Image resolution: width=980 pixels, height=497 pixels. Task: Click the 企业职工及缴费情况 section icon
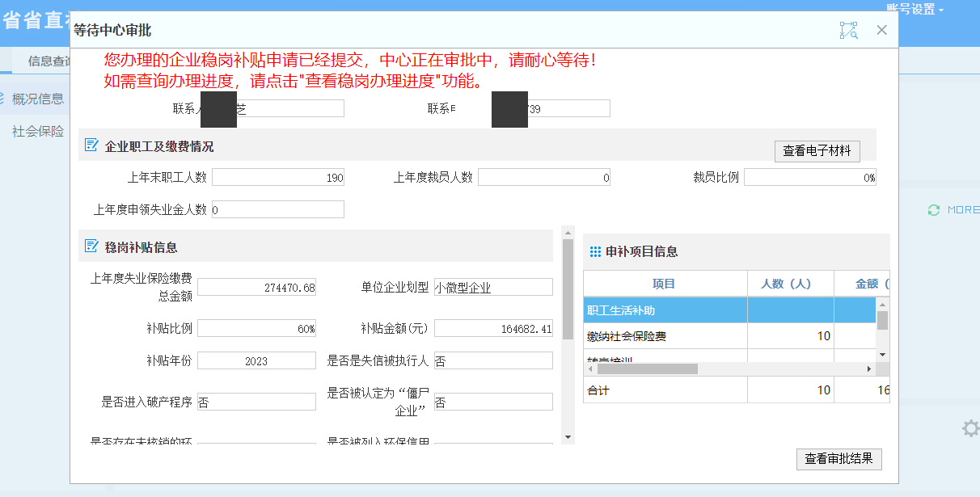pos(91,146)
